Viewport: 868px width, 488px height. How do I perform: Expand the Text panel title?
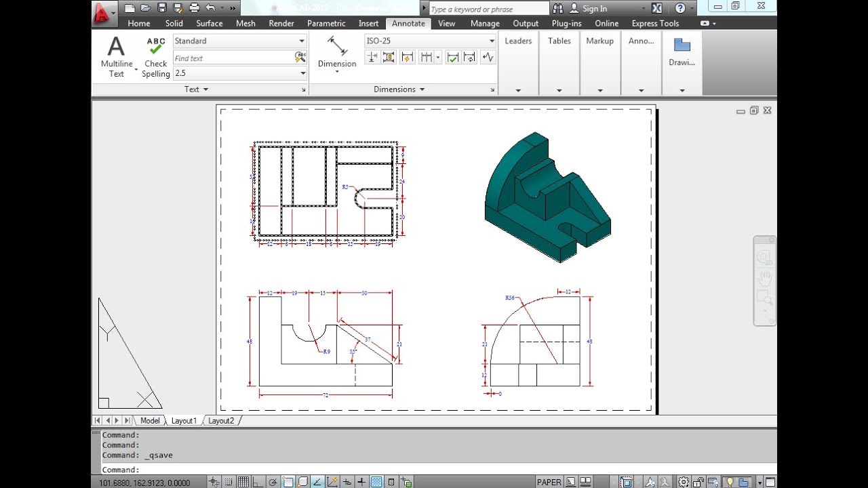coord(197,89)
